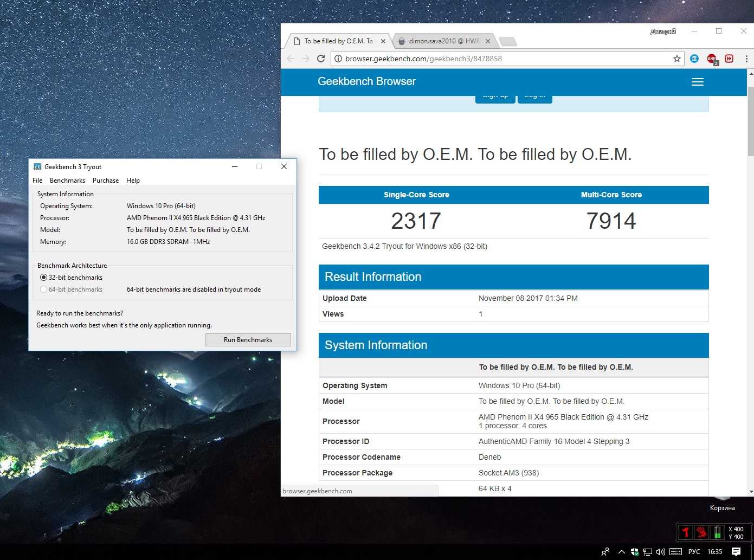Select the 64-bit benchmarks radio button
754x560 pixels.
click(x=44, y=289)
